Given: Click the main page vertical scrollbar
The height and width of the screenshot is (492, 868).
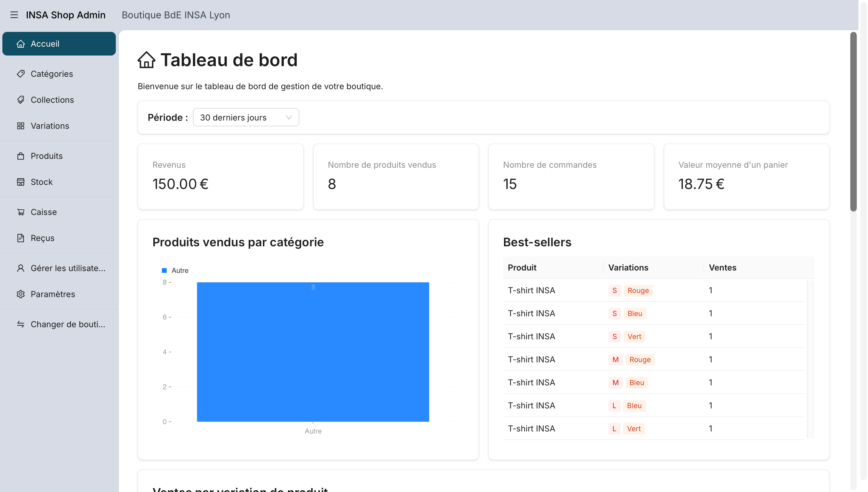Looking at the screenshot, I should click(854, 122).
